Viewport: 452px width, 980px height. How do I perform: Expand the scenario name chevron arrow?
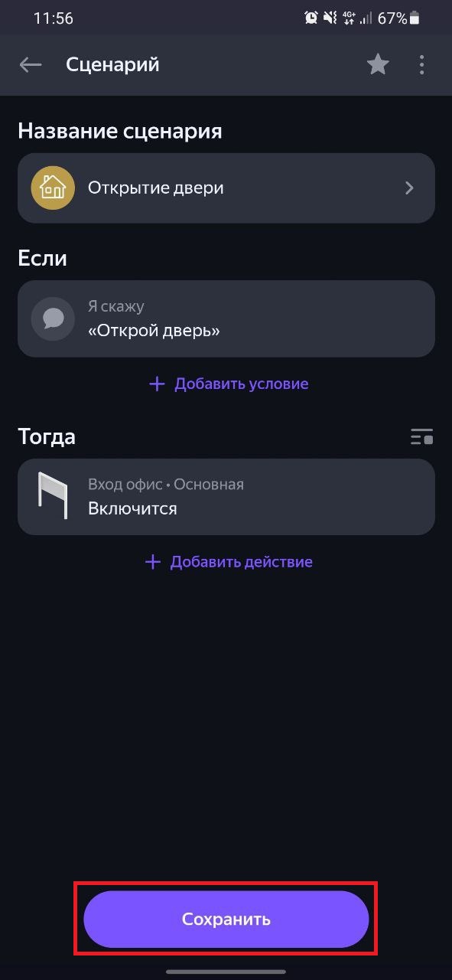(x=409, y=188)
